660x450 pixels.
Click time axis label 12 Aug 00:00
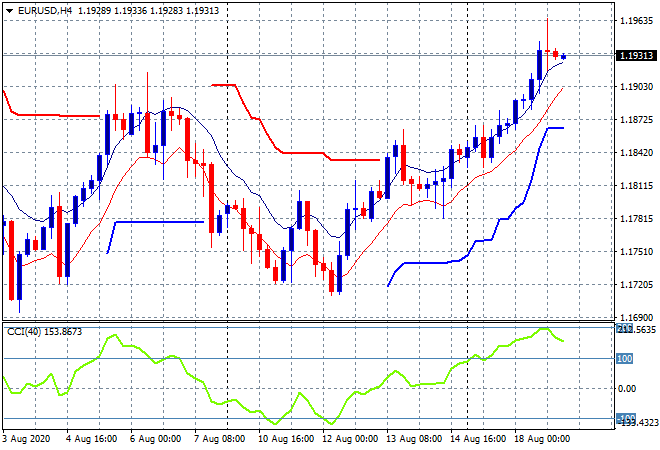(350, 439)
